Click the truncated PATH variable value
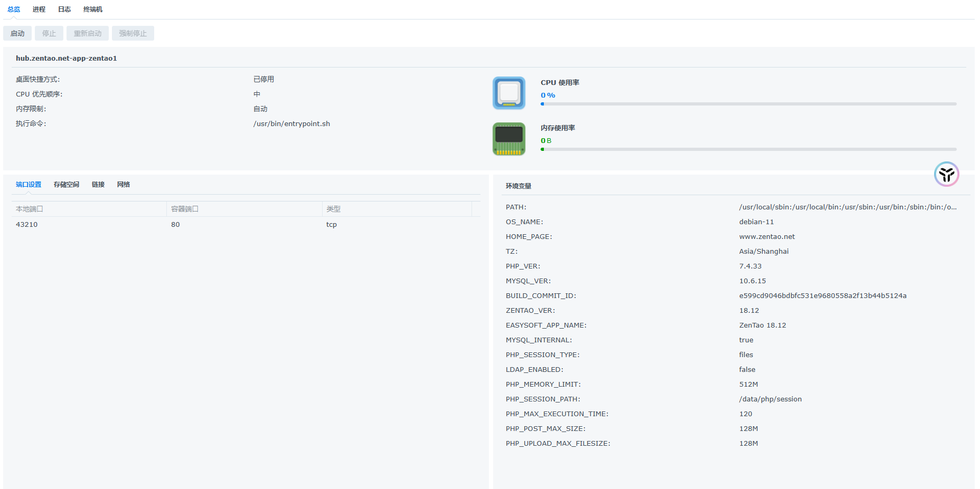 847,207
